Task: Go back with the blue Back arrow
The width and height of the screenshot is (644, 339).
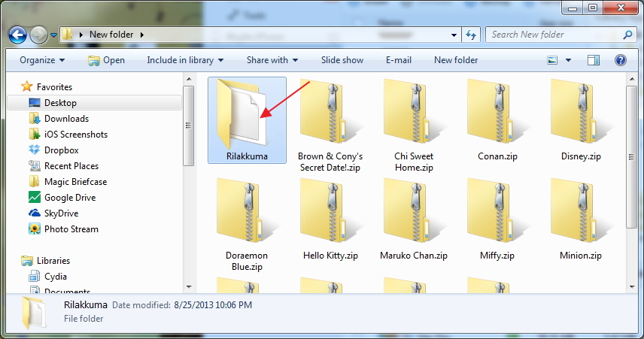Action: point(17,35)
